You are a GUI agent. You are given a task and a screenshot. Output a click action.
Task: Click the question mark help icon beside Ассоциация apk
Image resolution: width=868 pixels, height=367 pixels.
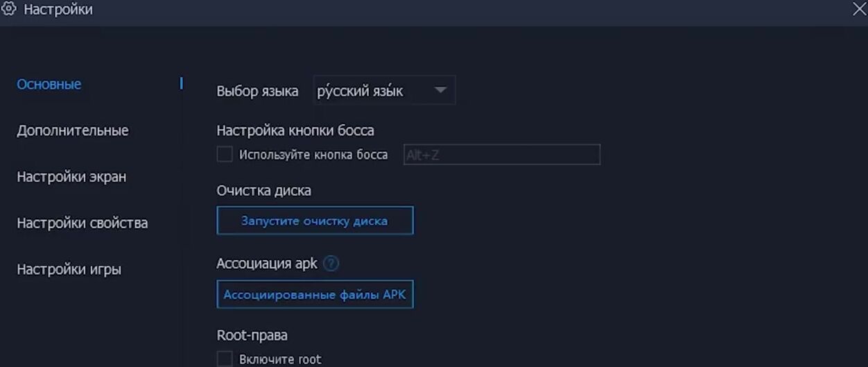[331, 264]
